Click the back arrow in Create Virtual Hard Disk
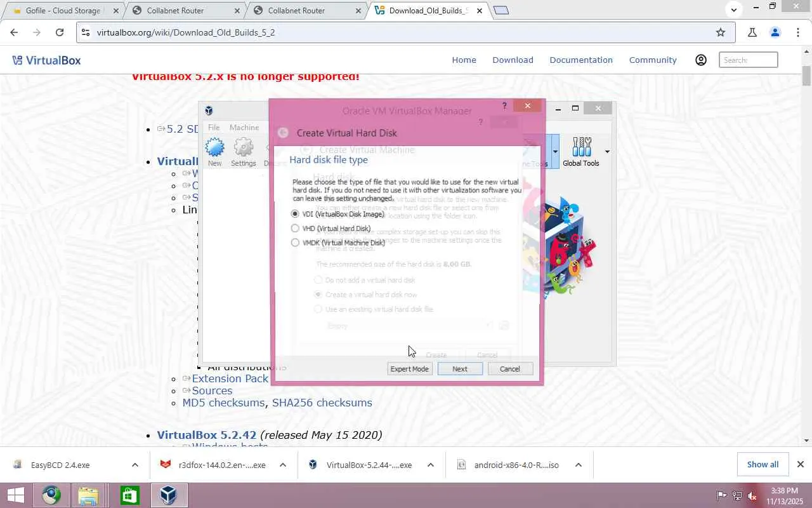This screenshot has width=812, height=508. tap(283, 133)
